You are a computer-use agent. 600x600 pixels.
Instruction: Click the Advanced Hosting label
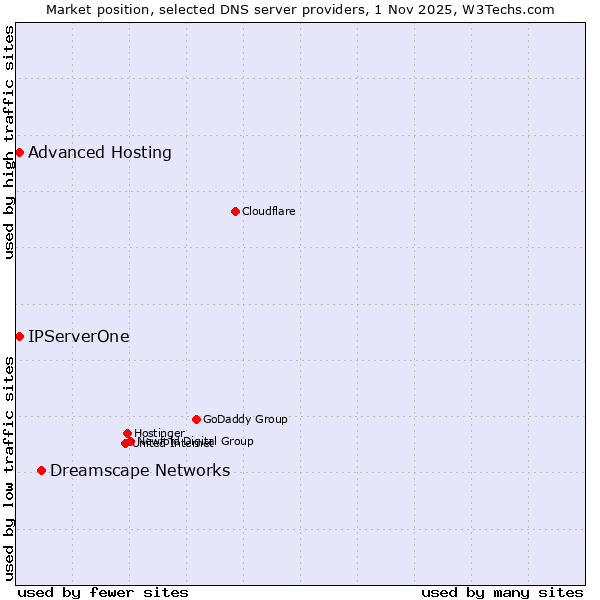click(x=100, y=153)
